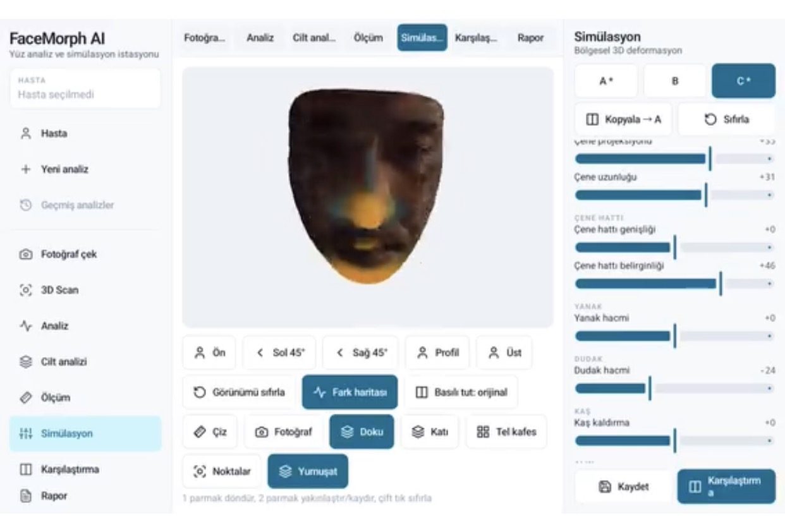
Task: Click the +31 value for Çene uzunluğu
Action: (767, 178)
